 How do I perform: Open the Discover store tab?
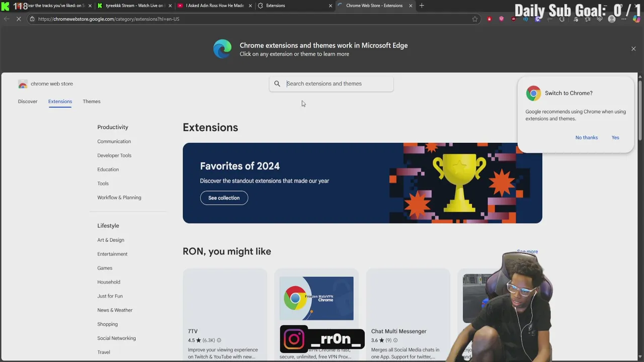tap(28, 102)
